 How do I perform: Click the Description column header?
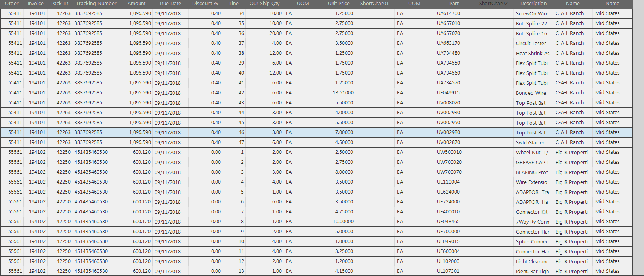coord(533,4)
